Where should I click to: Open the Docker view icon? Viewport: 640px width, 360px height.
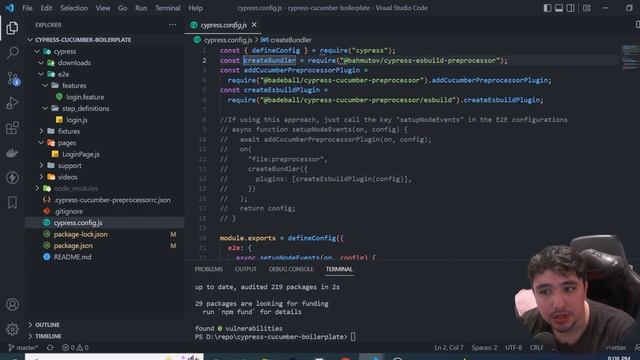tap(12, 153)
